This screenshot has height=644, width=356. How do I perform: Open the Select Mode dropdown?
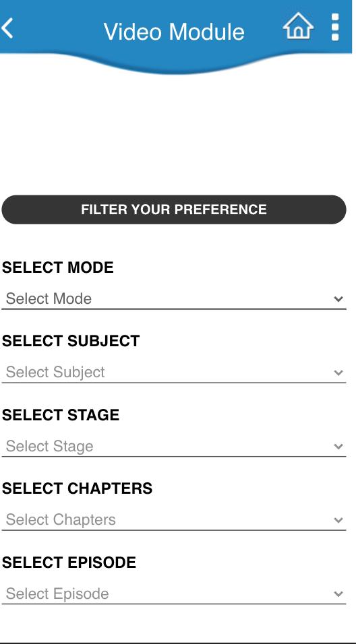pyautogui.click(x=174, y=298)
